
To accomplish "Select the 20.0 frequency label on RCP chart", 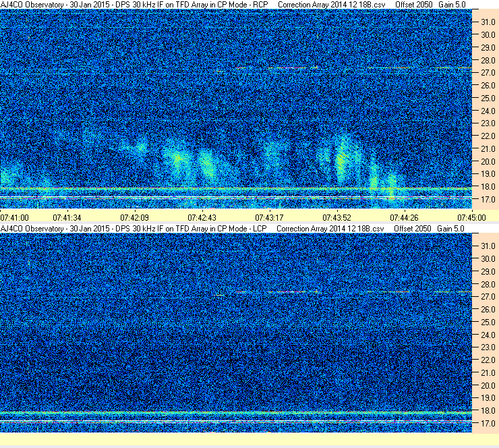I will [x=488, y=162].
